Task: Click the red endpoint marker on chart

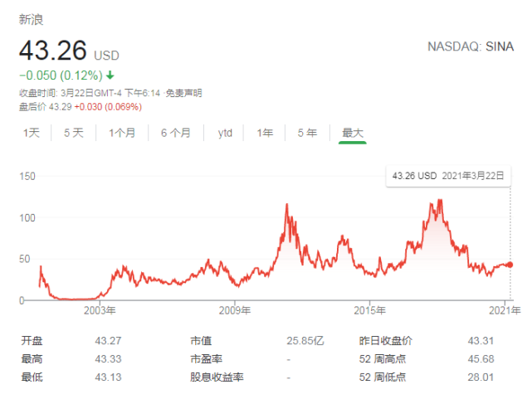Action: tap(510, 265)
